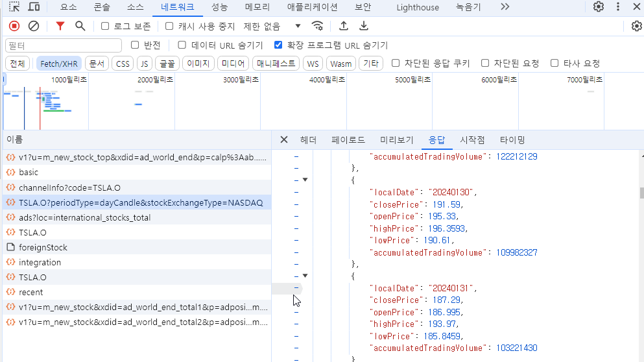Filter by Media (미디어) requests
644x362 pixels.
pyautogui.click(x=233, y=64)
